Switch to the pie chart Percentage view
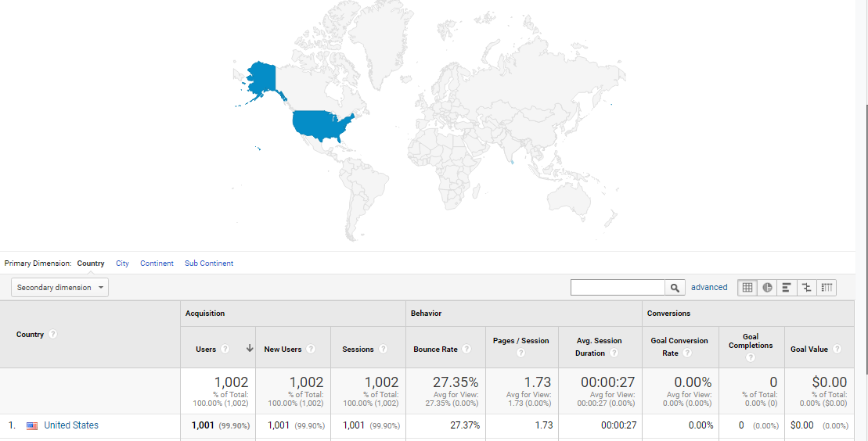868x441 pixels. [x=767, y=288]
